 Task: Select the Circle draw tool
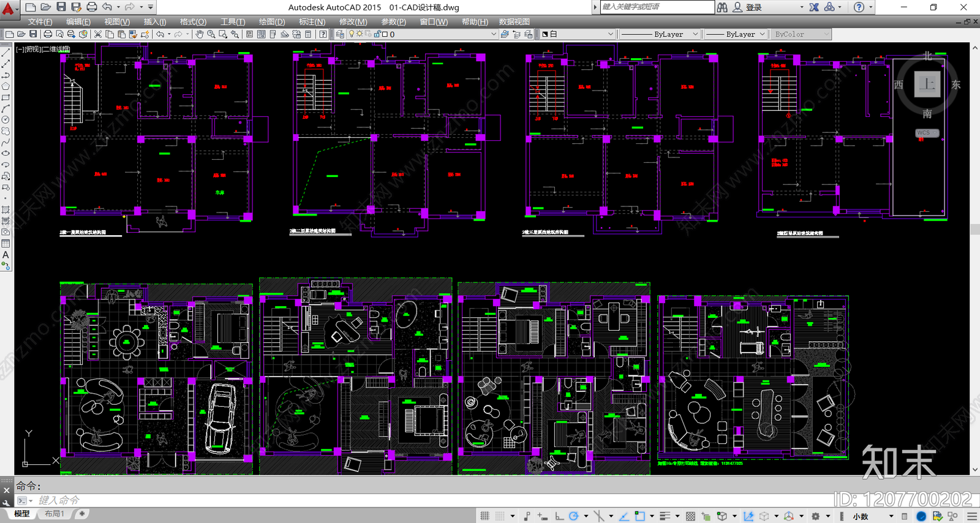[x=6, y=120]
